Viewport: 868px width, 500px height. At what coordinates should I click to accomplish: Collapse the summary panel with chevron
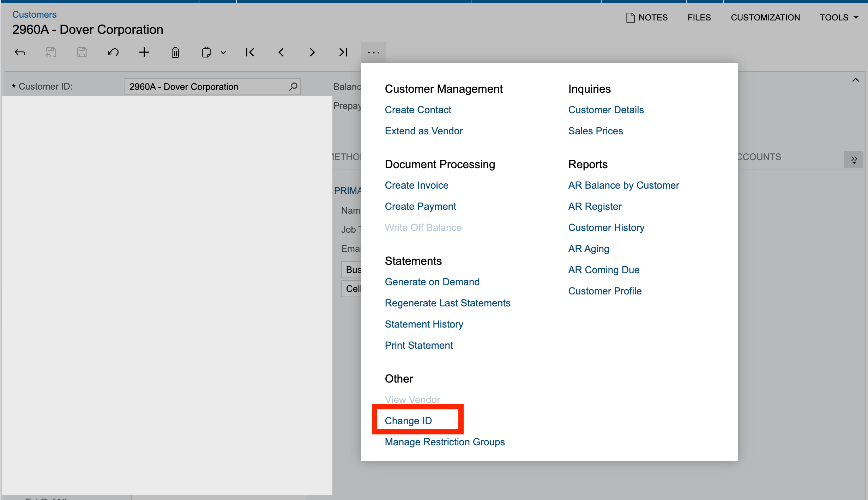(856, 80)
